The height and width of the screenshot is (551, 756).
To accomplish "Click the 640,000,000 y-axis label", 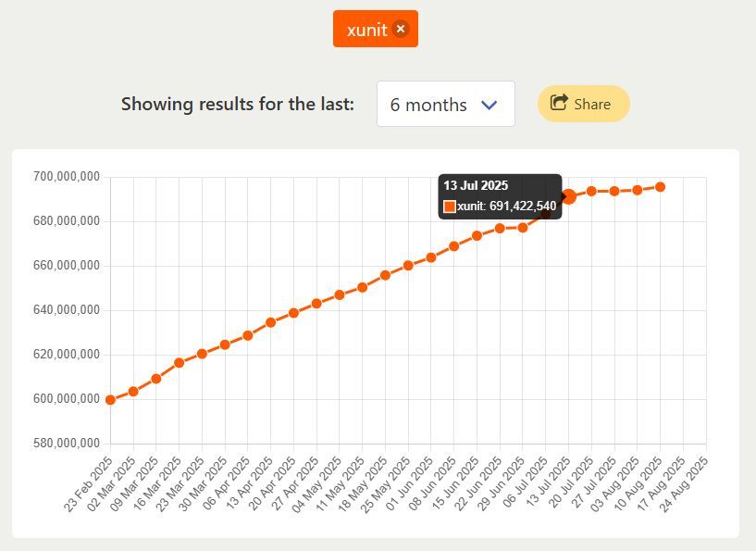I will 67,309.
